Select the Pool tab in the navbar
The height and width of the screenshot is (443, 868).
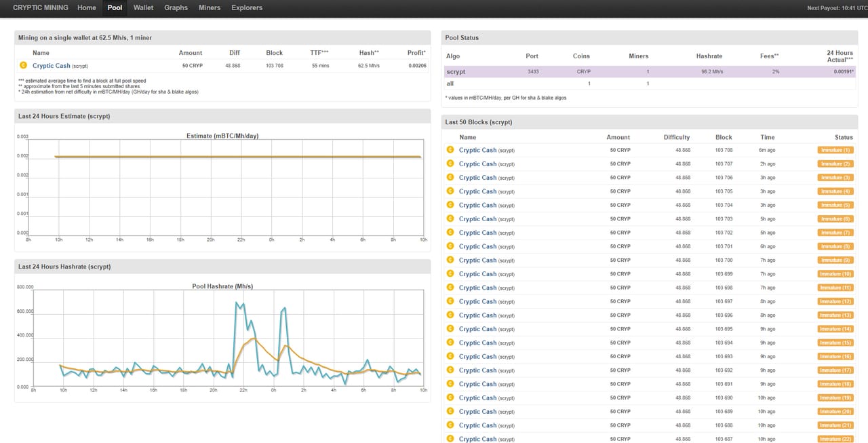click(x=115, y=8)
